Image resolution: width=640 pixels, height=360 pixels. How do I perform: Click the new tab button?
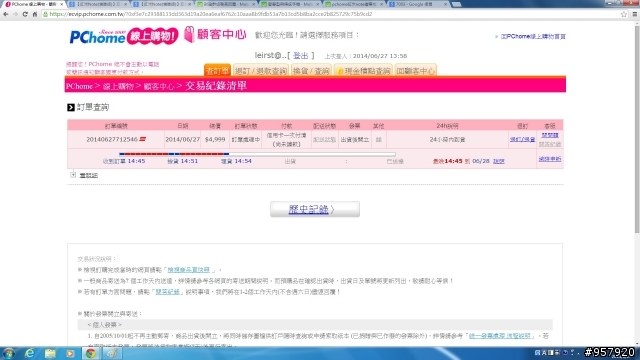[x=456, y=4]
